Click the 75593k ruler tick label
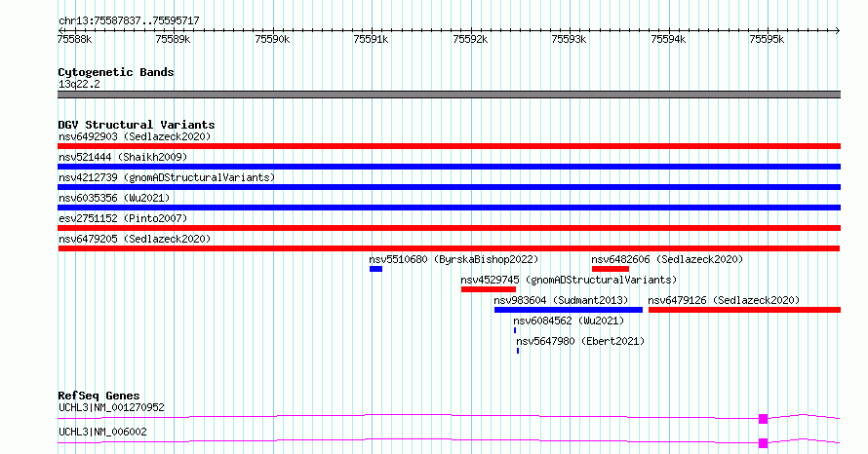The height and width of the screenshot is (454, 868). click(569, 39)
